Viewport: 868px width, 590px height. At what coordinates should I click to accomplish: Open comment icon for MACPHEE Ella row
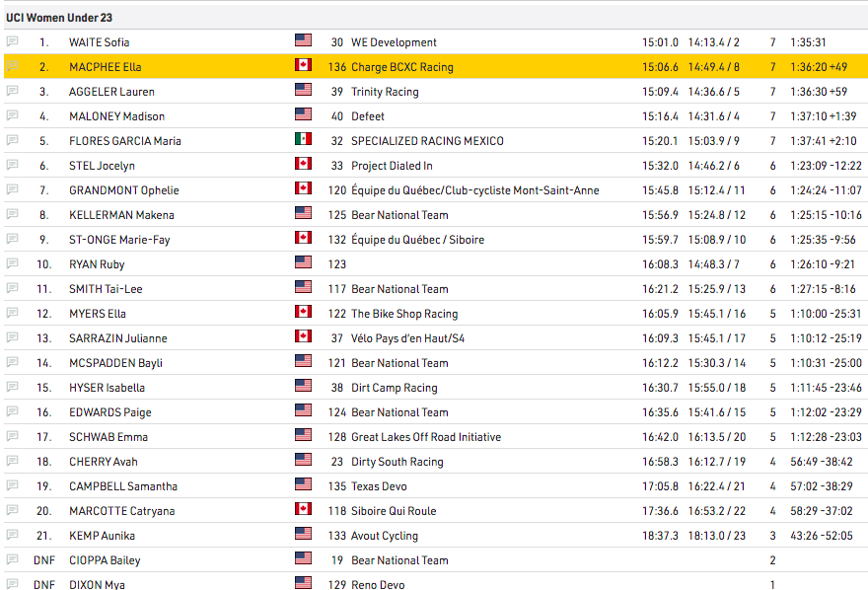(12, 66)
